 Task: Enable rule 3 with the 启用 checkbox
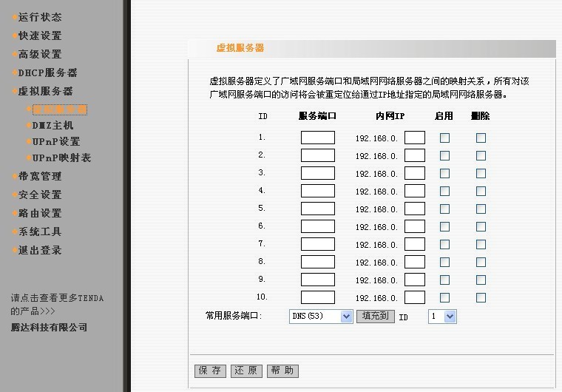pyautogui.click(x=445, y=174)
